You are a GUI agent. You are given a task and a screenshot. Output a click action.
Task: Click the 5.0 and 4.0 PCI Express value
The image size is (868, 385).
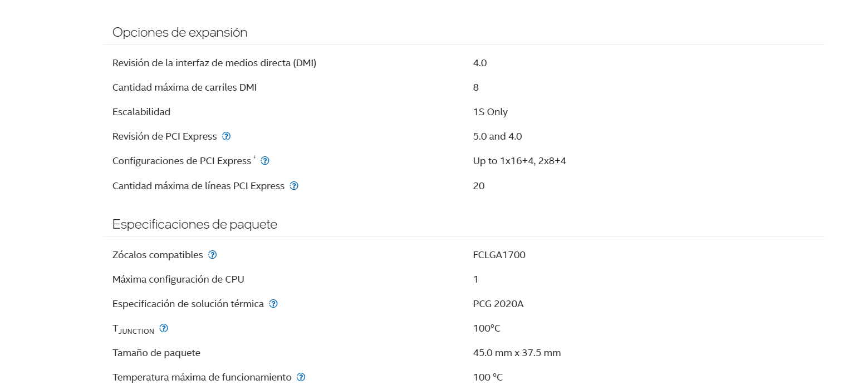(498, 136)
